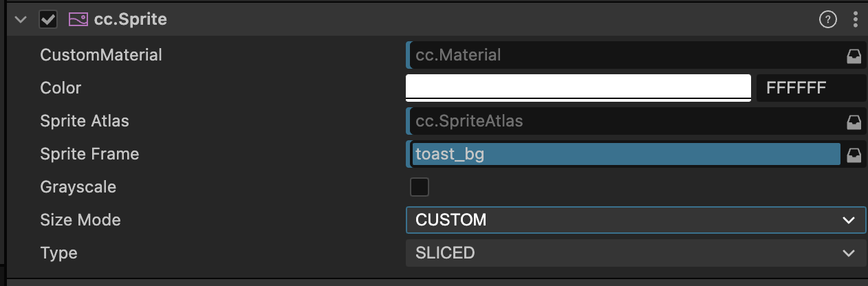Click the cc.Sprite component image icon

78,19
